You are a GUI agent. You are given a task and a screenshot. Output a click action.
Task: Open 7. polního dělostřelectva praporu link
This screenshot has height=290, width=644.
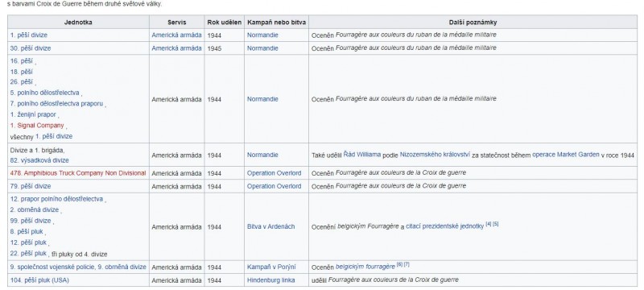point(56,104)
